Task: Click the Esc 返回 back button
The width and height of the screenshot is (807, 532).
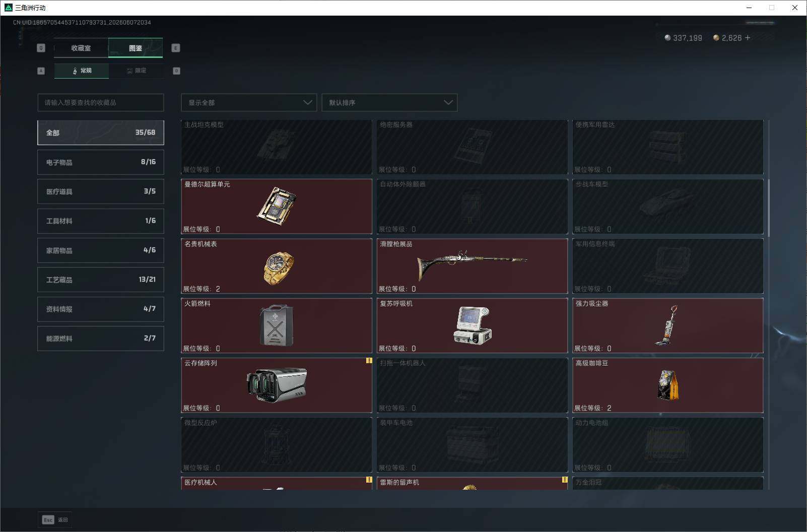Action: pyautogui.click(x=55, y=519)
